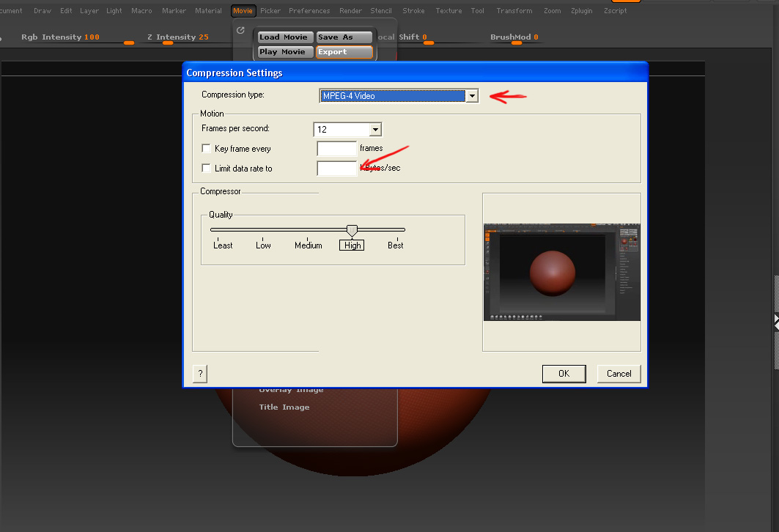
Task: Click the question mark help button
Action: click(200, 374)
